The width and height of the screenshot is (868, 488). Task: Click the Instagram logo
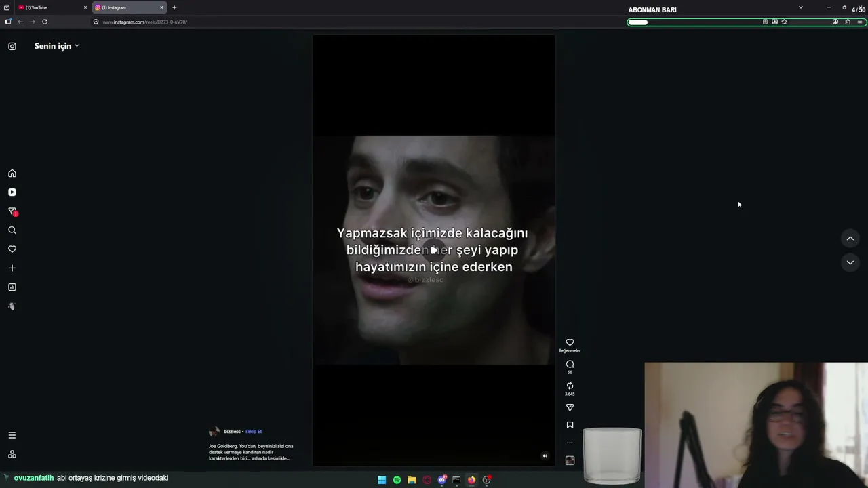coord(12,46)
